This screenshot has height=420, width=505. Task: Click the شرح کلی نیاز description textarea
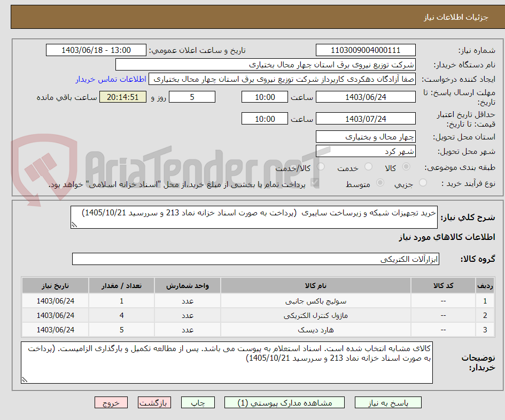tap(254, 217)
